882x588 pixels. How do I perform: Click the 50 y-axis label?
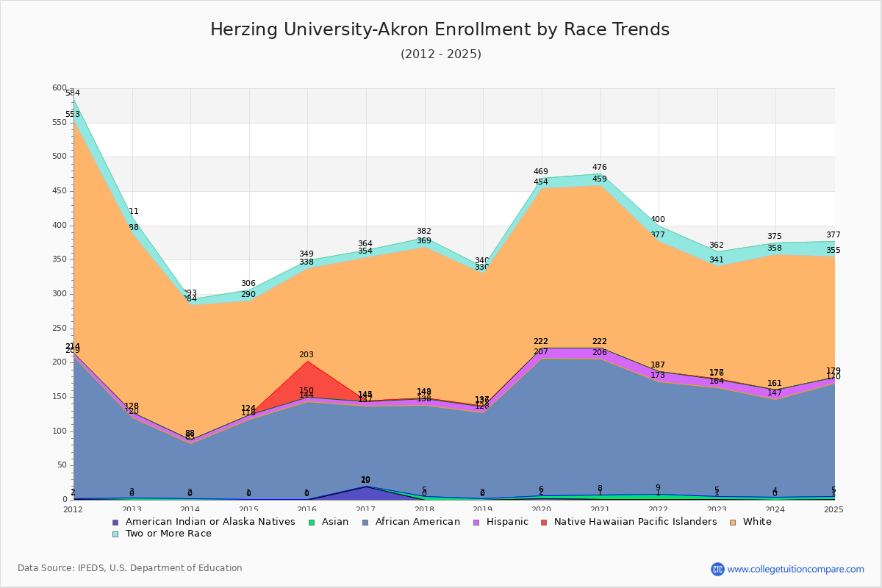pyautogui.click(x=61, y=465)
